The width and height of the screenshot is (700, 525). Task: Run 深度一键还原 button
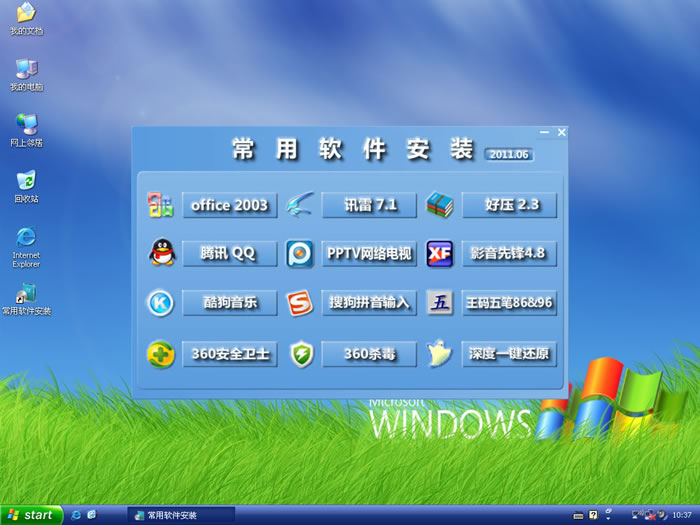509,354
